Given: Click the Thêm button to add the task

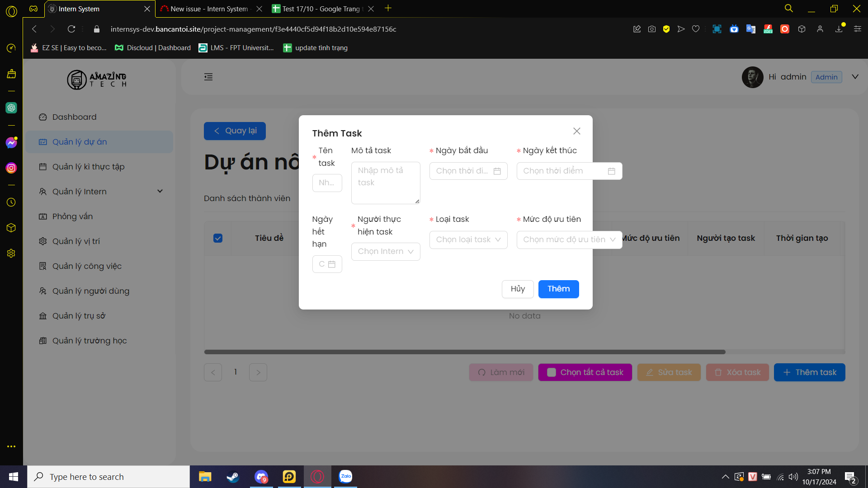Looking at the screenshot, I should tap(558, 289).
